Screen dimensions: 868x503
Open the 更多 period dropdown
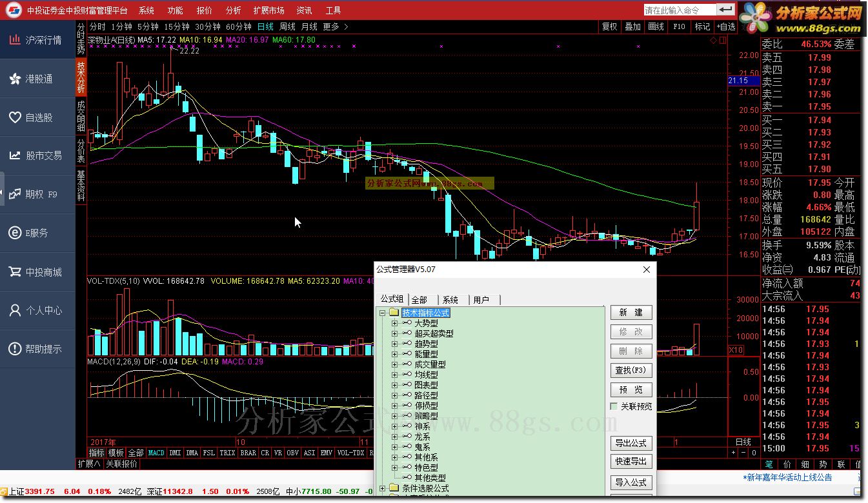[x=336, y=26]
